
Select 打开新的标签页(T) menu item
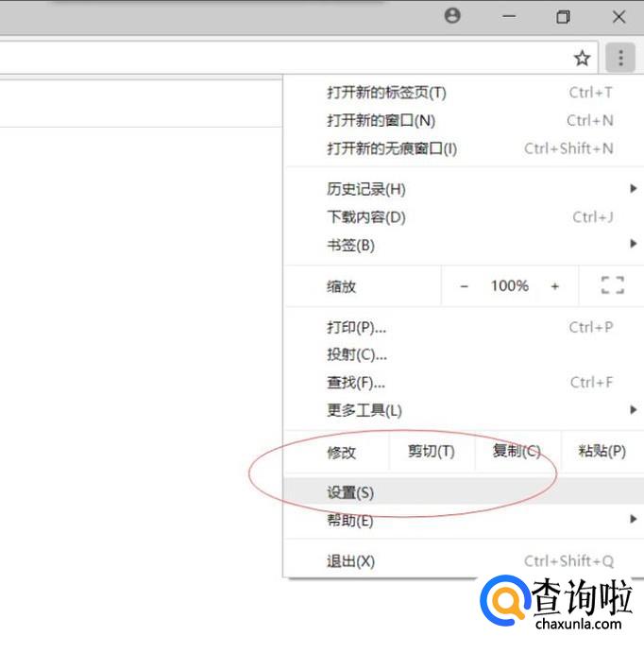pyautogui.click(x=386, y=93)
